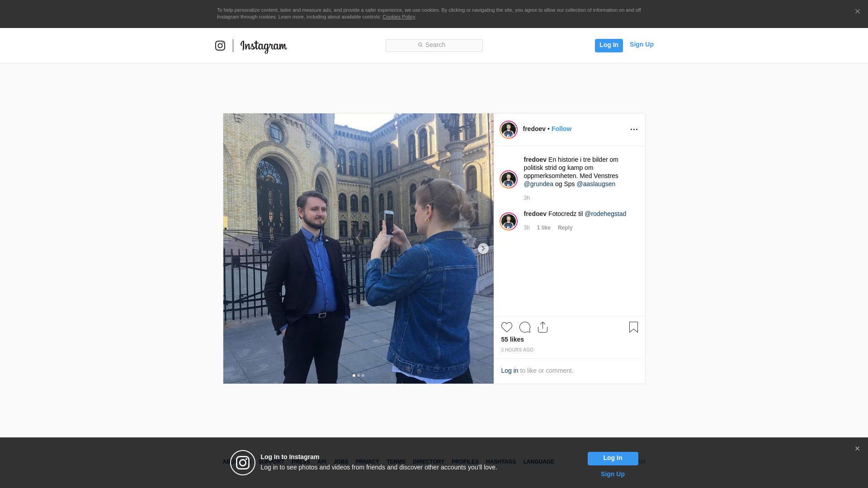Open comment bubble icon

[x=525, y=327]
